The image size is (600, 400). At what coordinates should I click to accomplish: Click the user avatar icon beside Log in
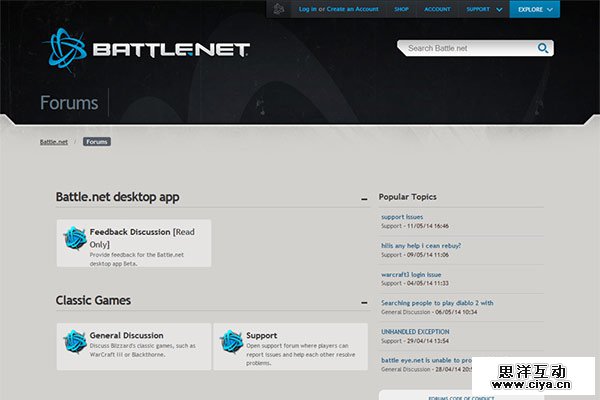[279, 9]
